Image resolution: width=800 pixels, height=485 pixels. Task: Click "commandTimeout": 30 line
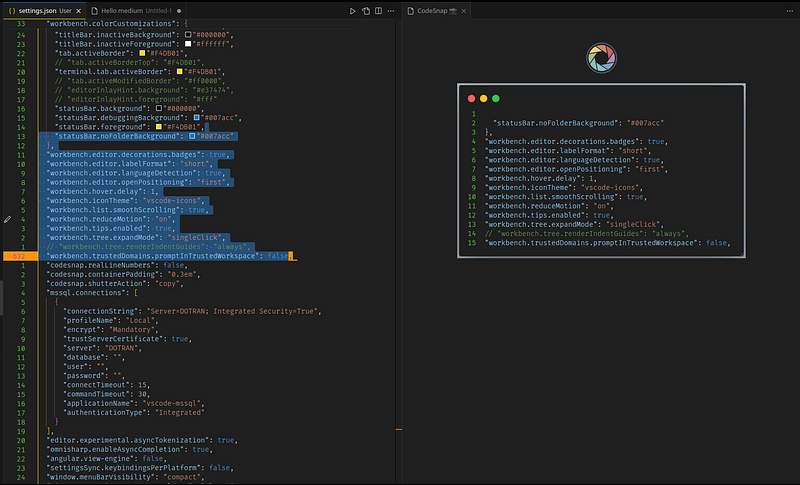click(107, 394)
